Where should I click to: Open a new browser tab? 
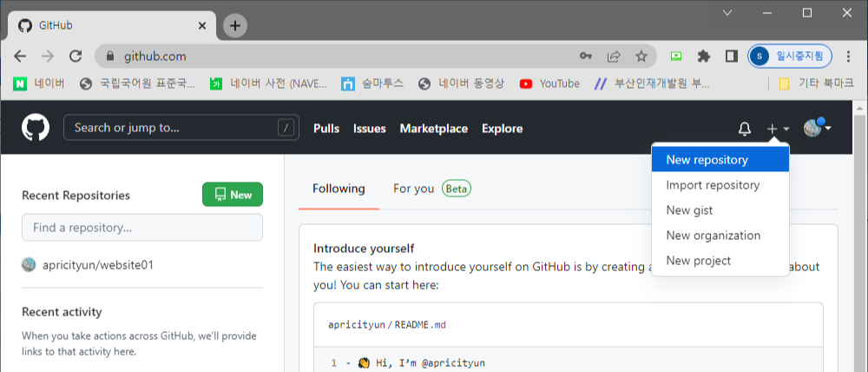coord(235,25)
